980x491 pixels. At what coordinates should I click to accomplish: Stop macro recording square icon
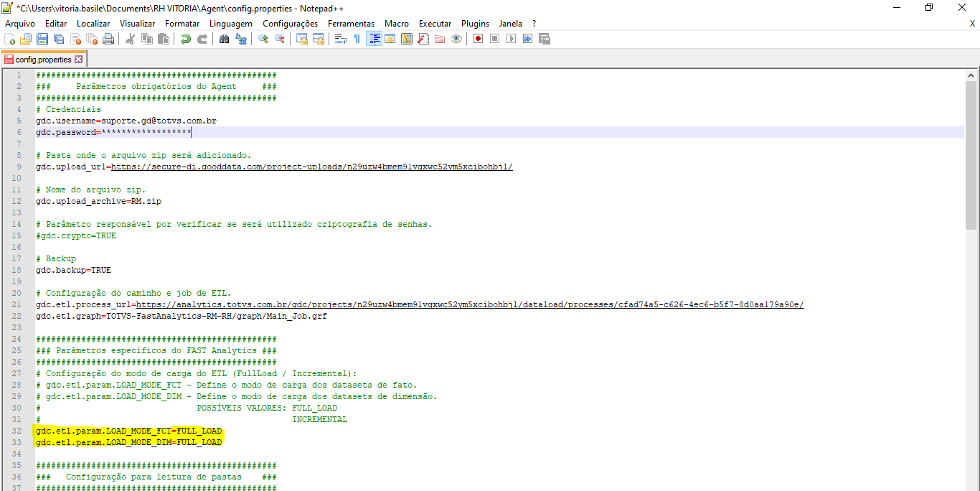pos(494,39)
